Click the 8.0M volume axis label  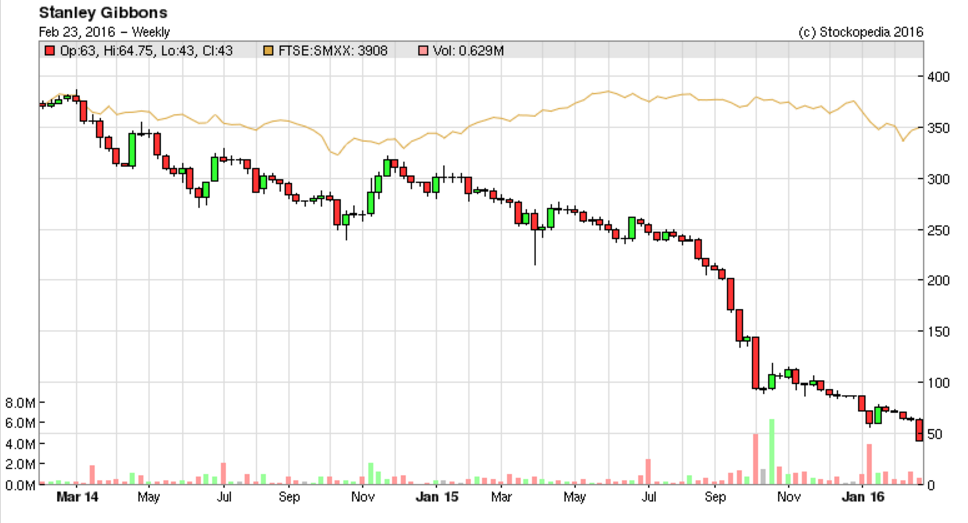[x=20, y=403]
